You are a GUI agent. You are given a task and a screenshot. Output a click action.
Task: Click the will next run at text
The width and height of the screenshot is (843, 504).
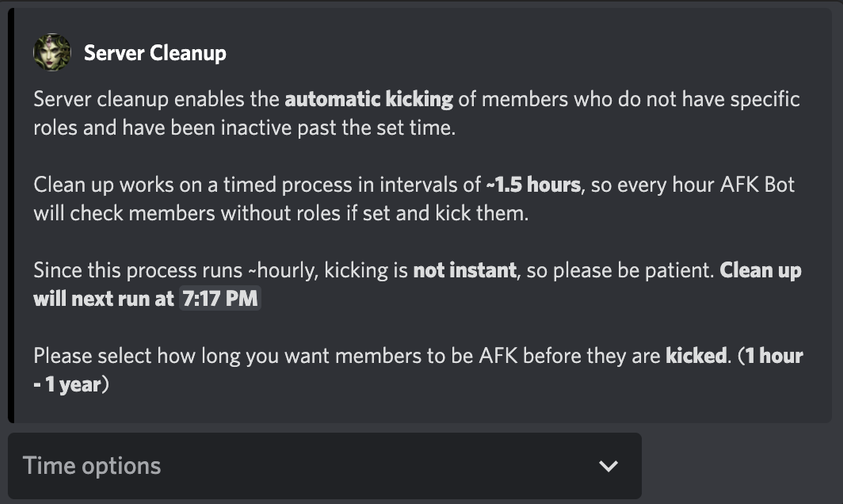pos(104,299)
